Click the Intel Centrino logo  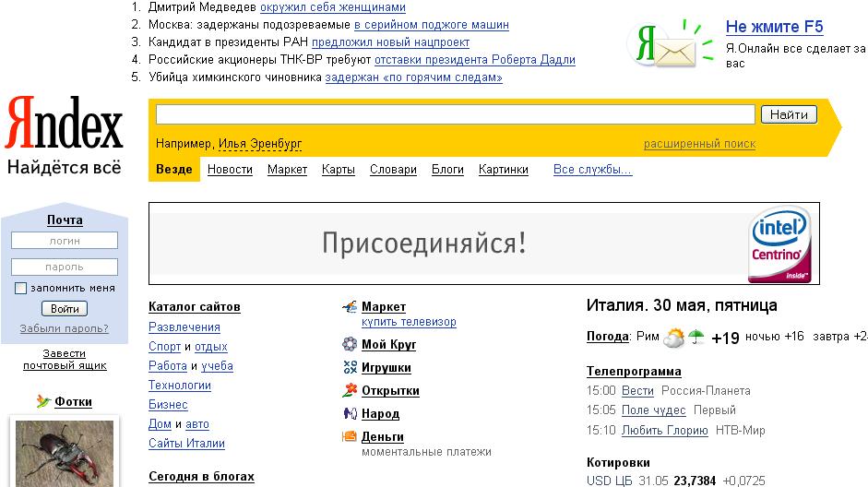tap(779, 244)
